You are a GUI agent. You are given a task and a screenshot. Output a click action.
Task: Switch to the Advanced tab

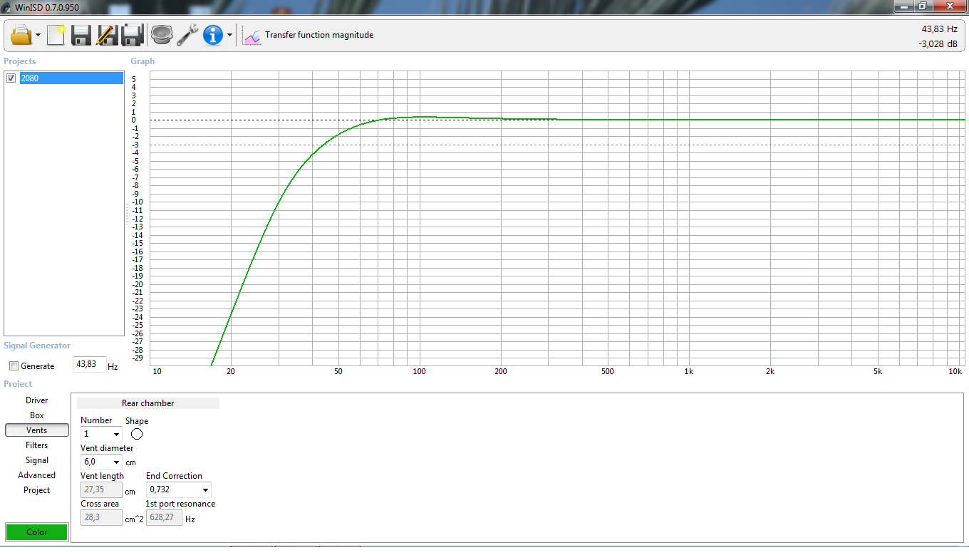(x=37, y=475)
